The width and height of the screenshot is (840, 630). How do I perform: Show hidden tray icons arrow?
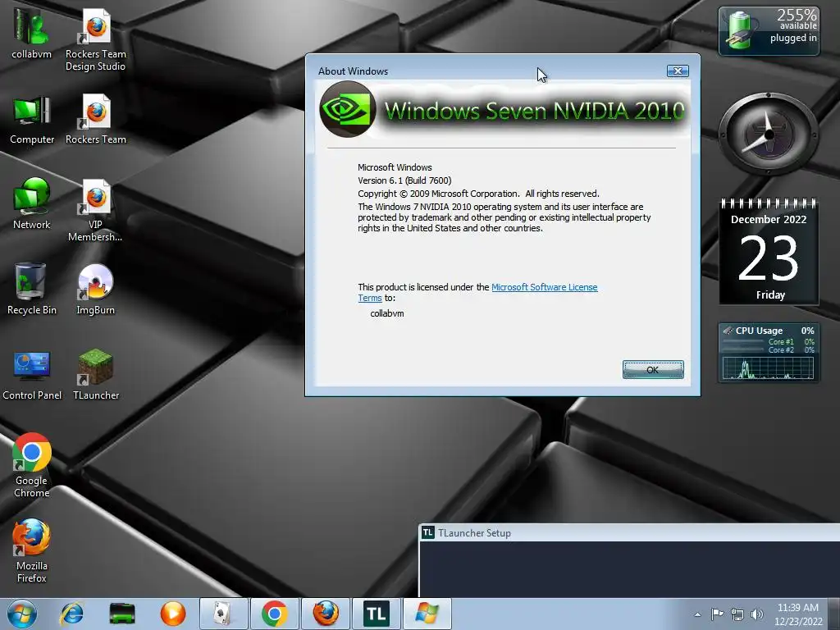point(697,614)
